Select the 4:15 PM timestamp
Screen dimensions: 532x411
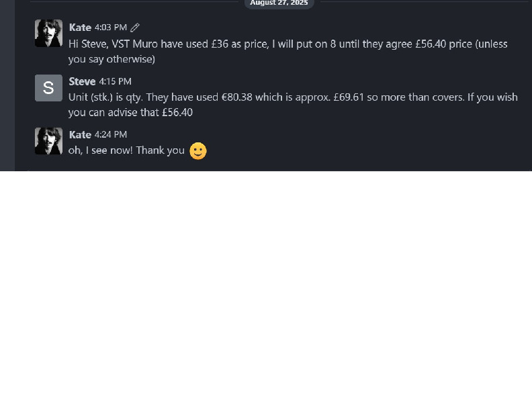(115, 81)
